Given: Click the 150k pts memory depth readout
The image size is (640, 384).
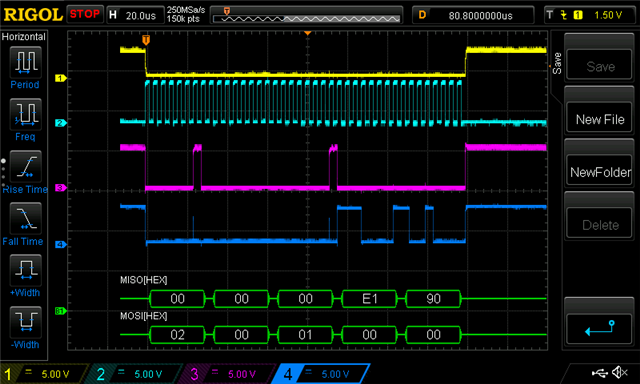Looking at the screenshot, I should point(183,19).
